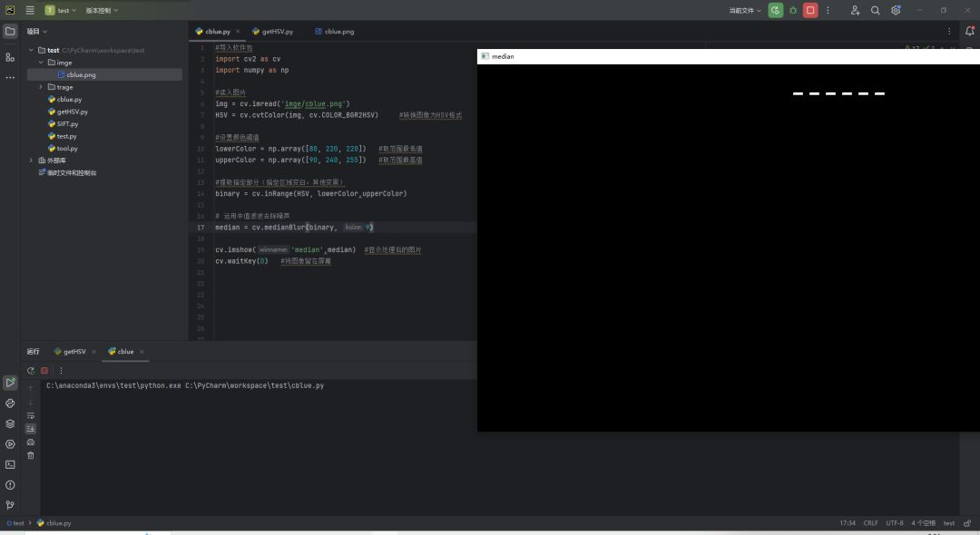Open SIFT.py in the project tree
980x535 pixels.
coord(67,123)
